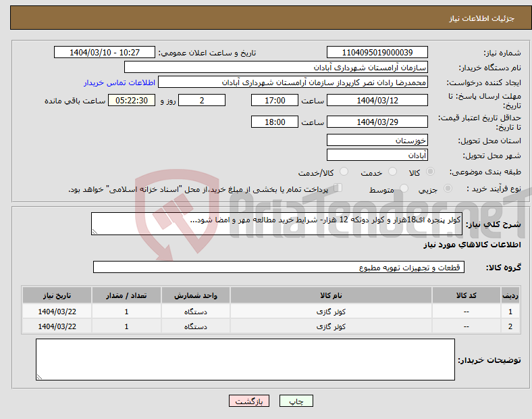Image resolution: width=532 pixels, height=419 pixels.
Task: Click the buyer organization name field
Action: click(x=276, y=67)
